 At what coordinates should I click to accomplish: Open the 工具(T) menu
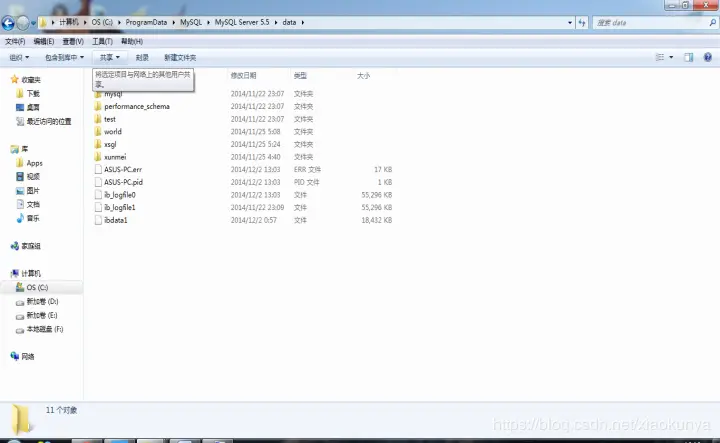(x=102, y=41)
